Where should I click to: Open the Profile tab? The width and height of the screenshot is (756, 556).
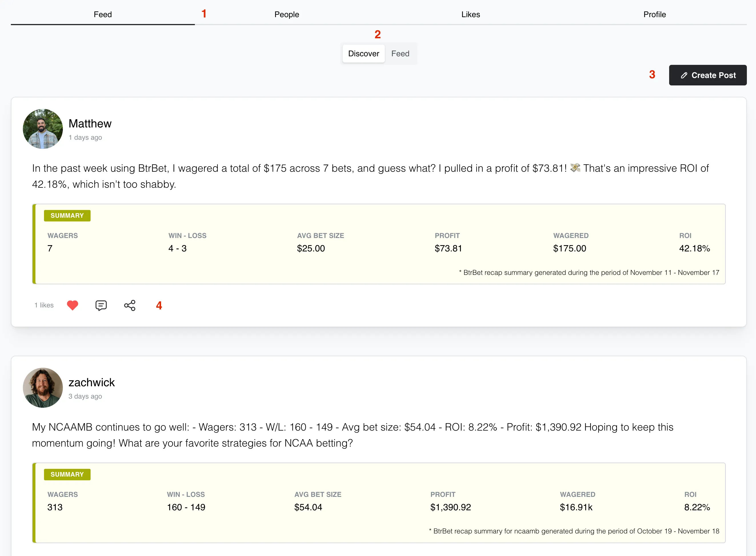pyautogui.click(x=654, y=15)
